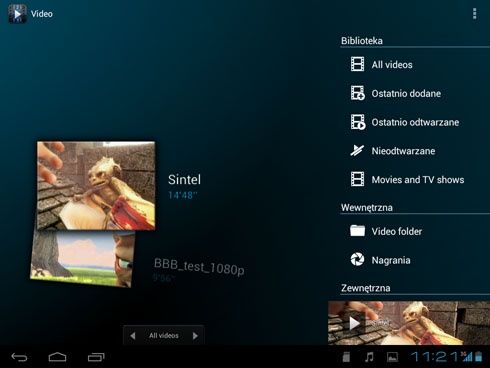
Task: Click the Ostatnio dodane film-plus icon
Action: click(x=358, y=93)
